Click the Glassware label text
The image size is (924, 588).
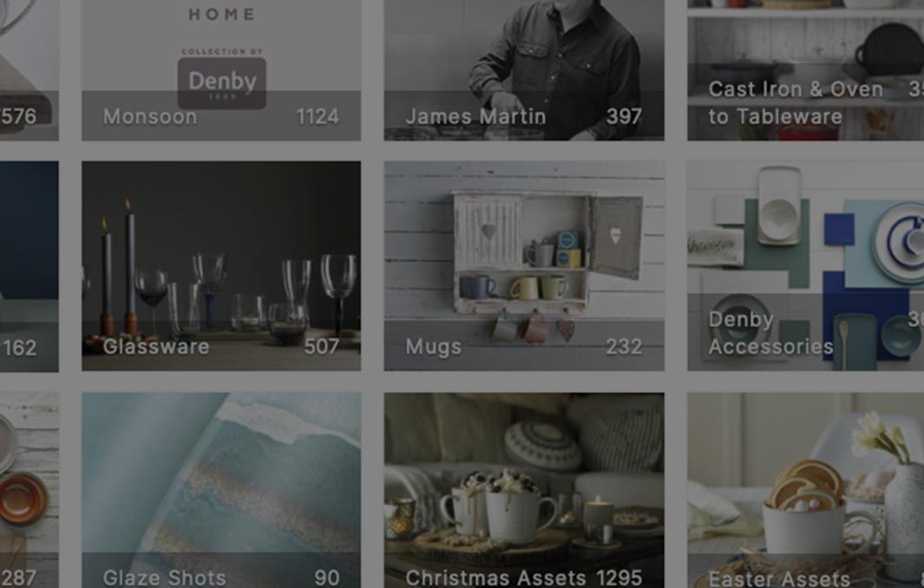click(156, 346)
